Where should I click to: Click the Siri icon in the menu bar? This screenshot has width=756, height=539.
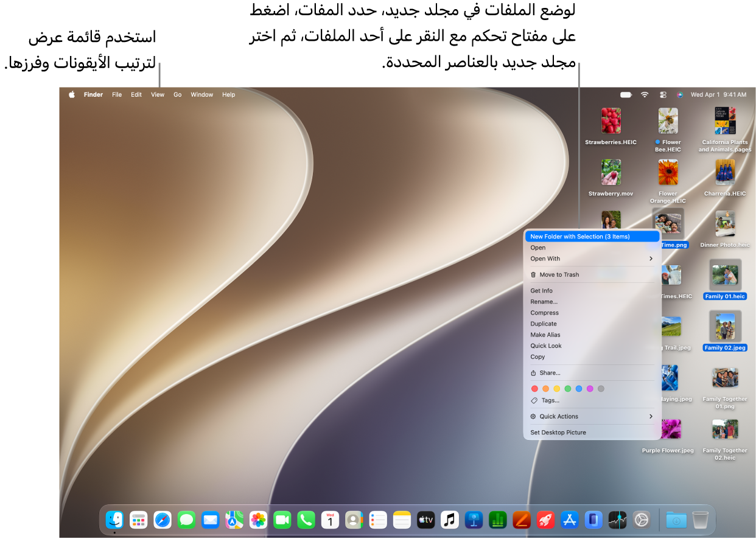pos(680,94)
